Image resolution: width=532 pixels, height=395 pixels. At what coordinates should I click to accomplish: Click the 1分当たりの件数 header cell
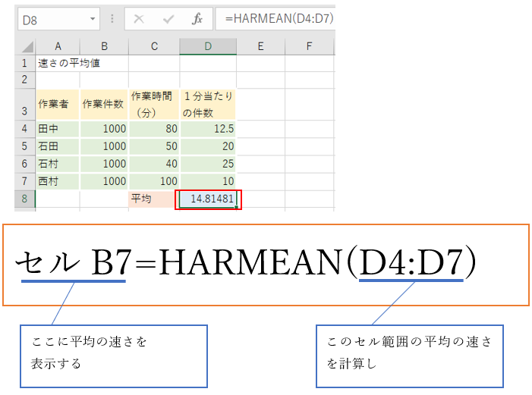pyautogui.click(x=207, y=104)
